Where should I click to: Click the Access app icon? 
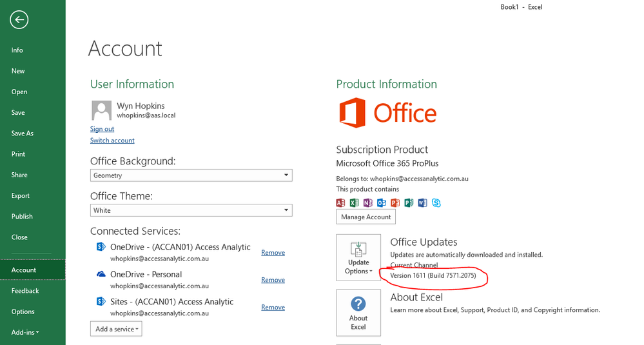point(341,202)
